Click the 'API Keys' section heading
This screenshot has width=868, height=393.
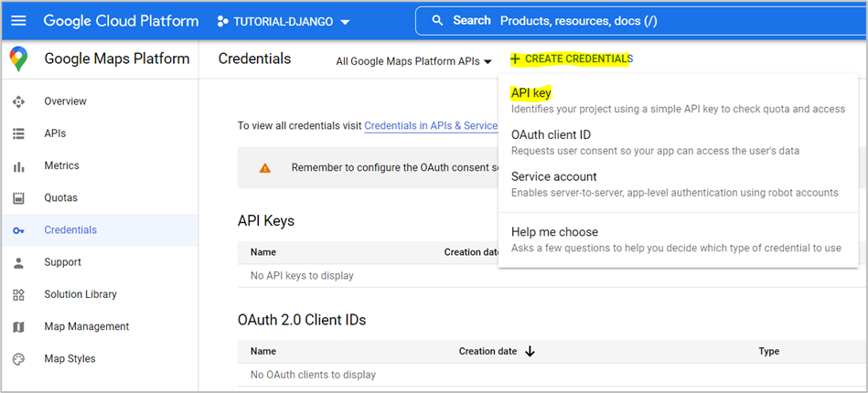coord(266,221)
